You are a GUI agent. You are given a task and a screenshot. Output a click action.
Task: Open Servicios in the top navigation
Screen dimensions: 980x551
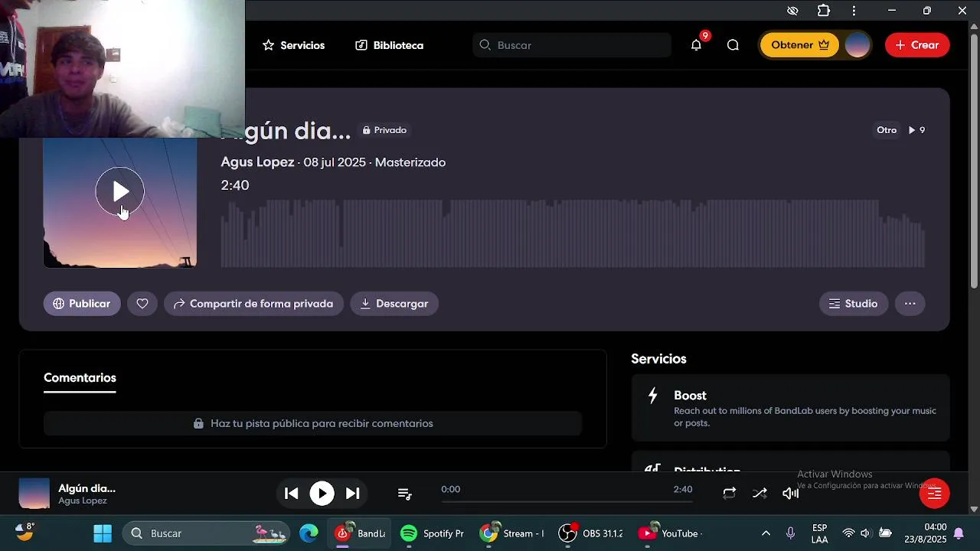pyautogui.click(x=293, y=45)
